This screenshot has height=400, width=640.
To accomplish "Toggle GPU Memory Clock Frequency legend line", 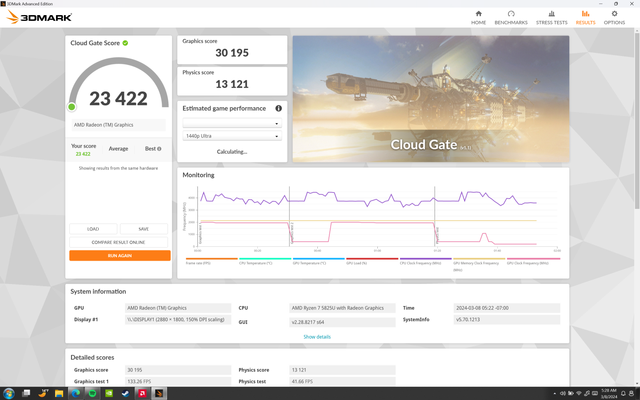I will point(479,264).
